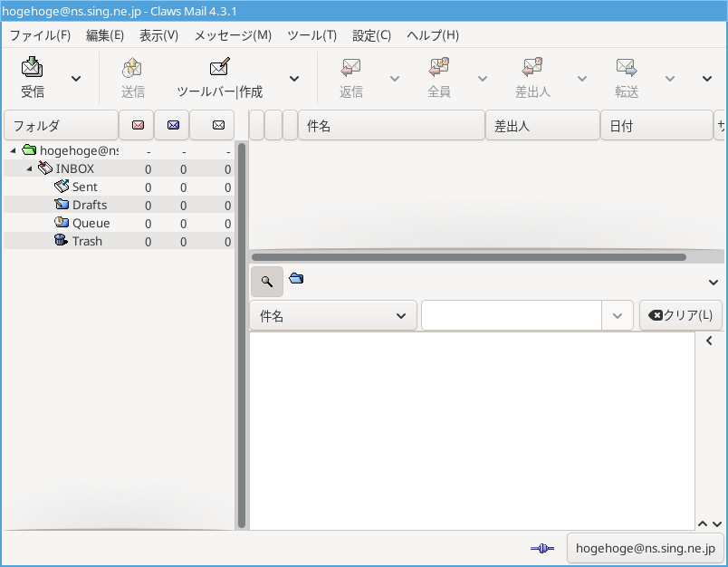Open dropdown arrow next to 全員

tap(483, 79)
